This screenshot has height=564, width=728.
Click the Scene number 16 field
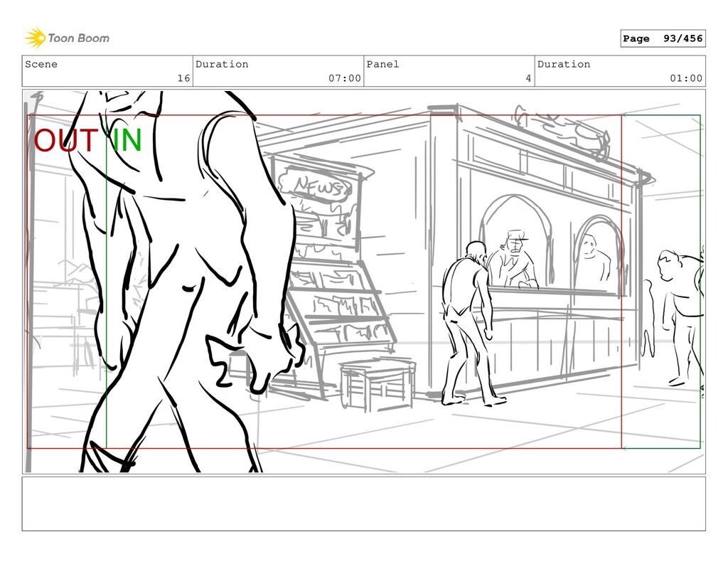[183, 78]
